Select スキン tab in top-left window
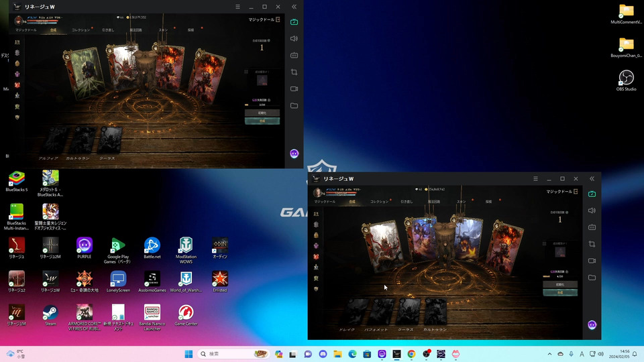Screen dimensions: 644x362 (163, 30)
